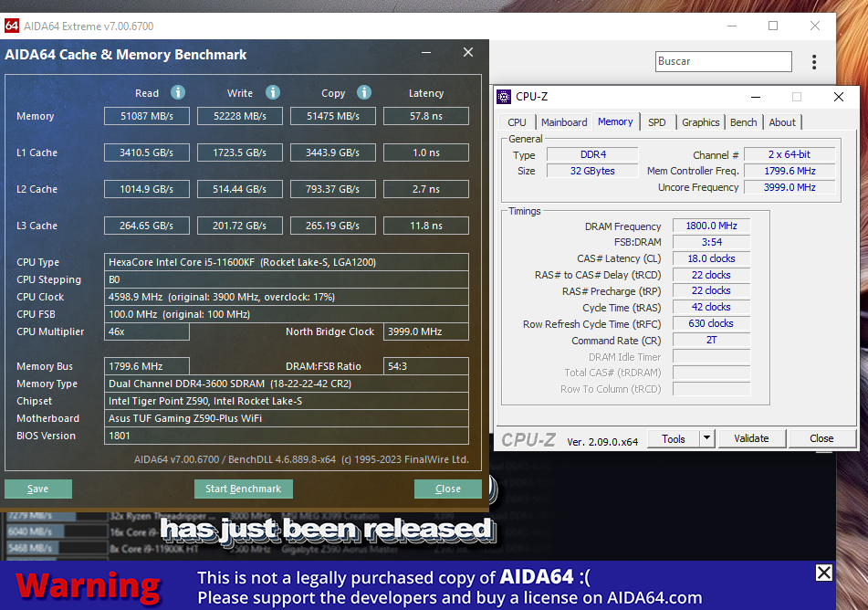868x610 pixels.
Task: Click the Memory Copy value 51475 MB/s
Action: [333, 116]
